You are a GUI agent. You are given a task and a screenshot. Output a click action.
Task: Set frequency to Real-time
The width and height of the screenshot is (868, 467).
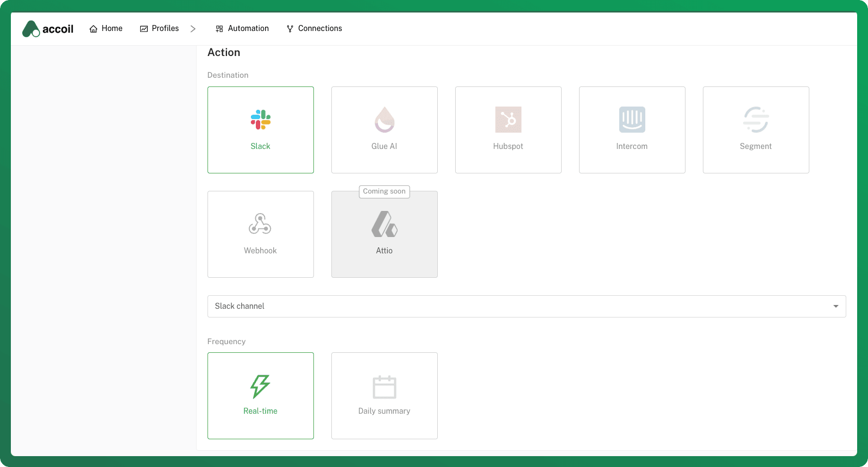[x=261, y=396]
